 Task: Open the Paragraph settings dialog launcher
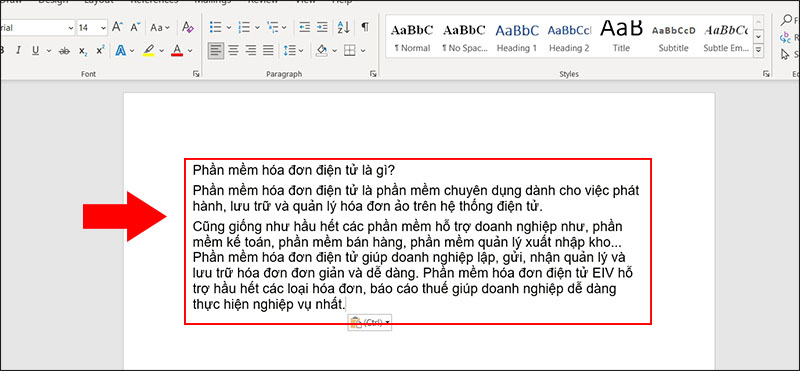[x=373, y=74]
